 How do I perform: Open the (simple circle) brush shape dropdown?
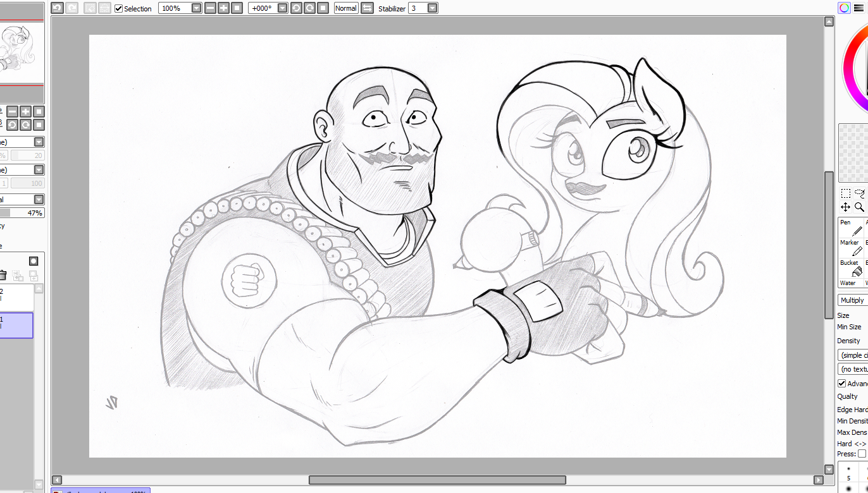click(853, 355)
